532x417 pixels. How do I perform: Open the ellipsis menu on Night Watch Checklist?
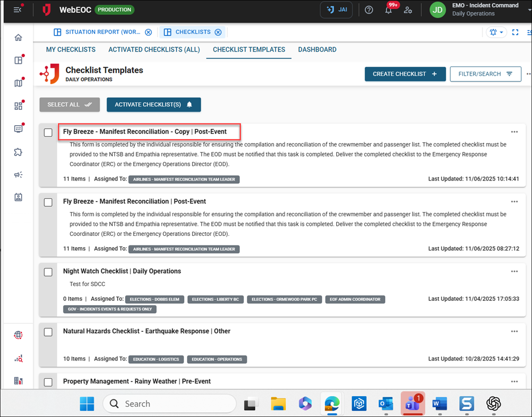coord(514,271)
